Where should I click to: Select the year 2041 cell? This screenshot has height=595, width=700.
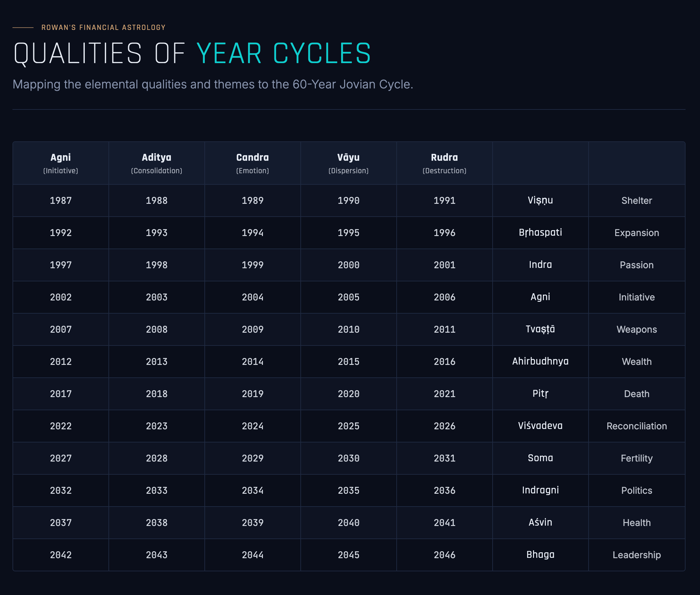444,523
